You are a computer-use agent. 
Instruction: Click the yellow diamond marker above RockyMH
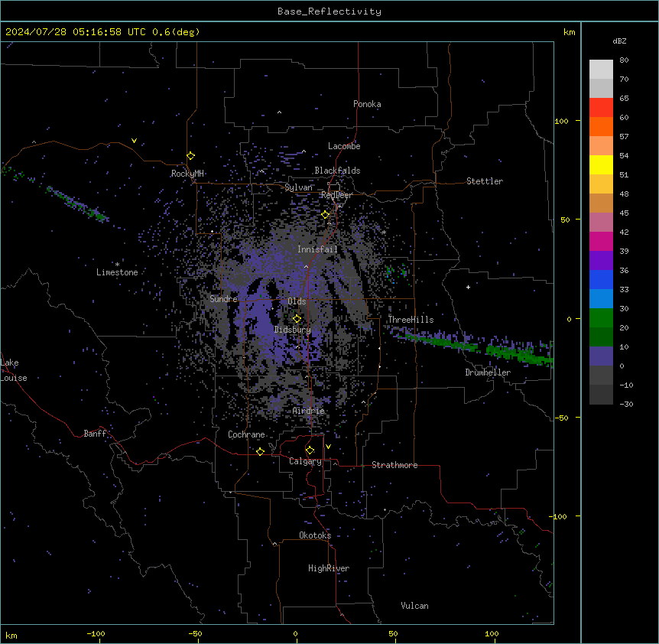coord(191,155)
